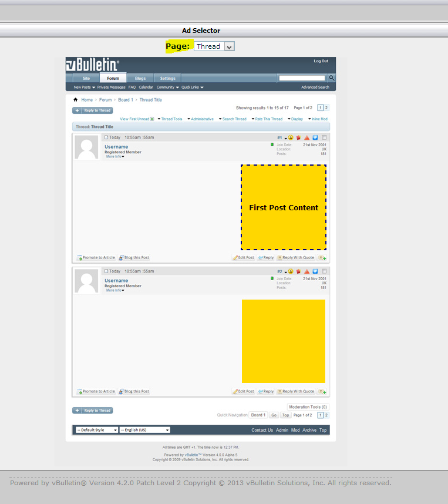Click the yellow reputation icon on post #2
The width and height of the screenshot is (448, 504).
point(291,271)
